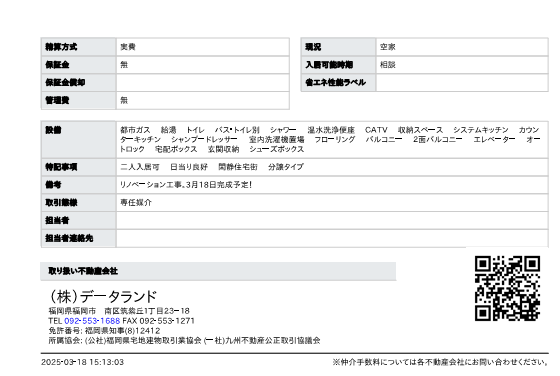560x376 pixels.
Task: Click the 保証金 label cell
Action: click(79, 65)
